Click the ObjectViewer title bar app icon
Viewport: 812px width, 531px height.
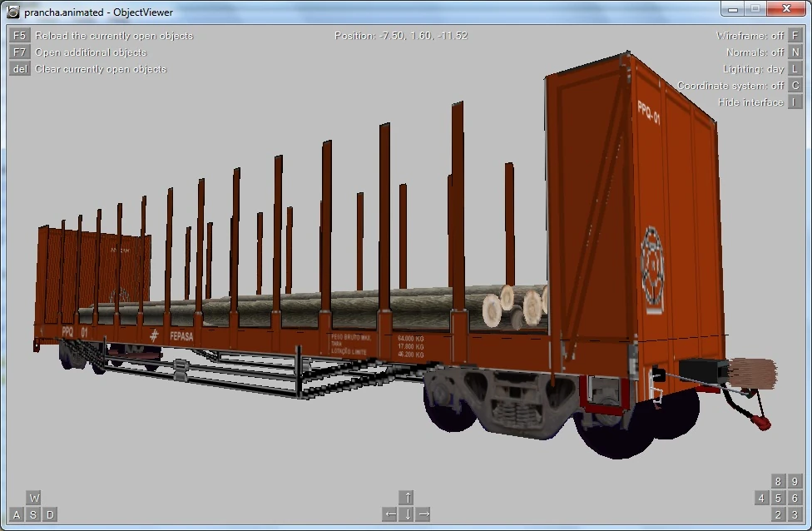(13, 12)
